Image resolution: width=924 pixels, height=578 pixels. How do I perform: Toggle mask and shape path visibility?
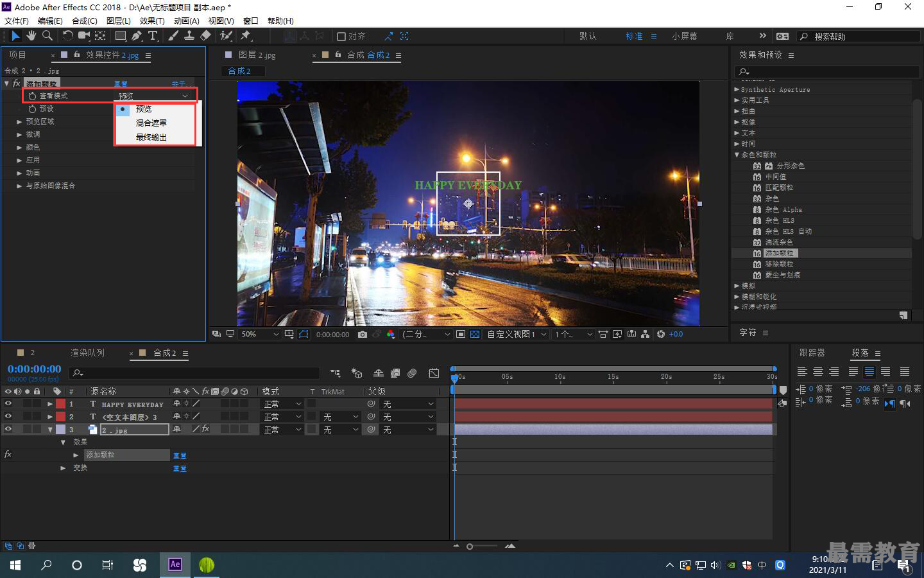[304, 335]
